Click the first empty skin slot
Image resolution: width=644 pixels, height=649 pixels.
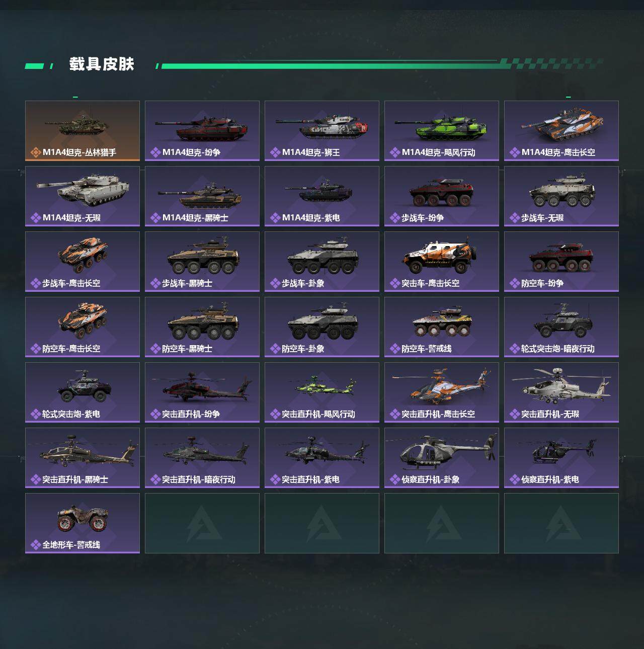click(x=202, y=523)
